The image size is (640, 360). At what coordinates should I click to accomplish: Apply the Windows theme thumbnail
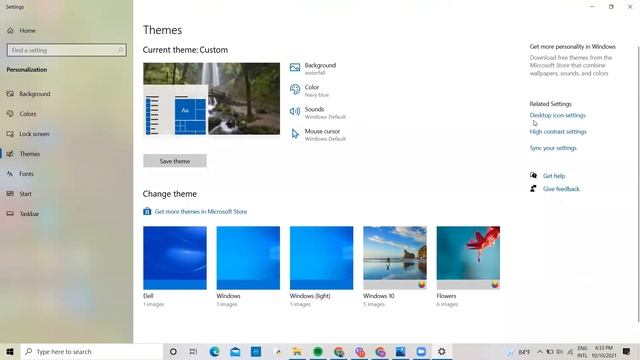pyautogui.click(x=248, y=258)
